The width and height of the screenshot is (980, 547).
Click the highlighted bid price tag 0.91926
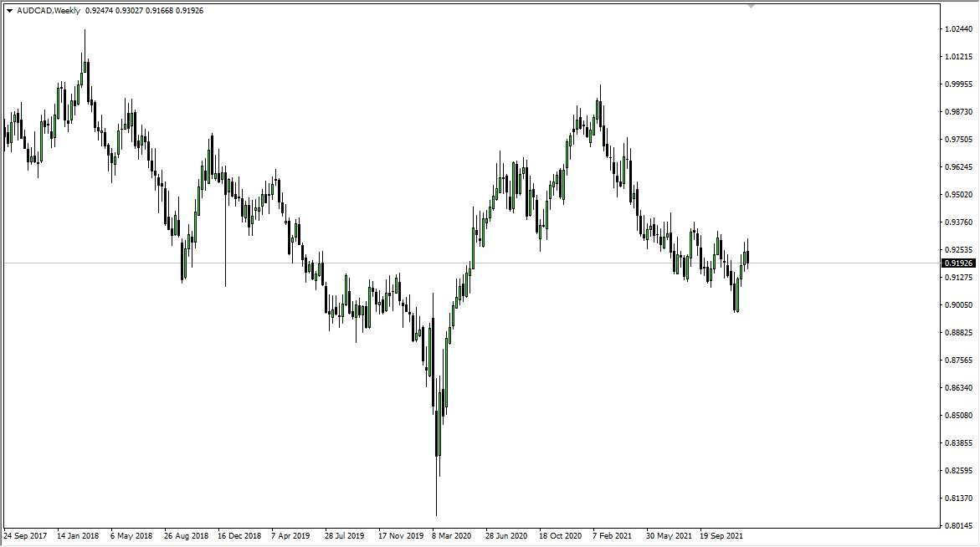point(957,263)
